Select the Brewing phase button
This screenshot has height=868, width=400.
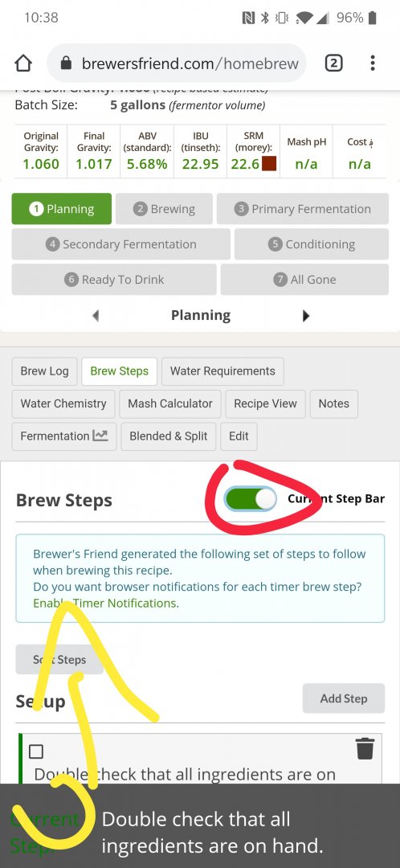point(164,209)
